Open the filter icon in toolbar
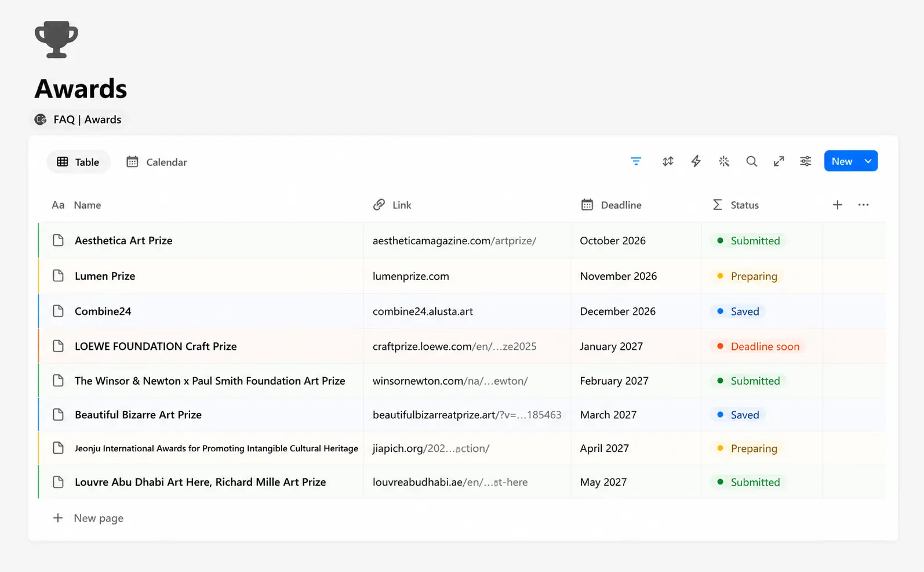The image size is (924, 572). (x=636, y=161)
